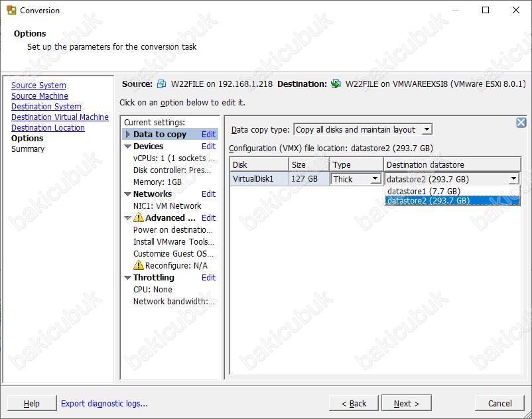Click the Size column header

coord(308,165)
